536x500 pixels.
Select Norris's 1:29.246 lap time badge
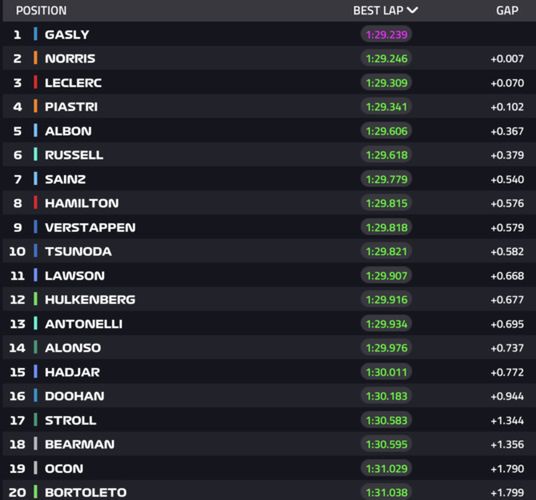(x=386, y=58)
